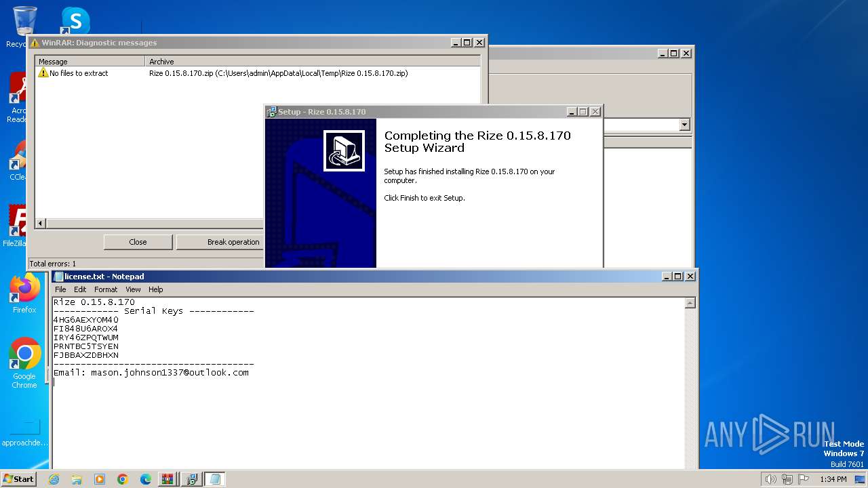
Task: Click the email mason.johnson1337@outlook.com line
Action: point(151,373)
